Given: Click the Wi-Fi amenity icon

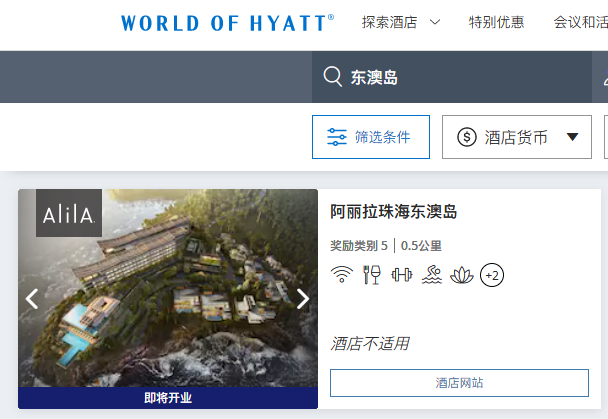Looking at the screenshot, I should [x=342, y=275].
